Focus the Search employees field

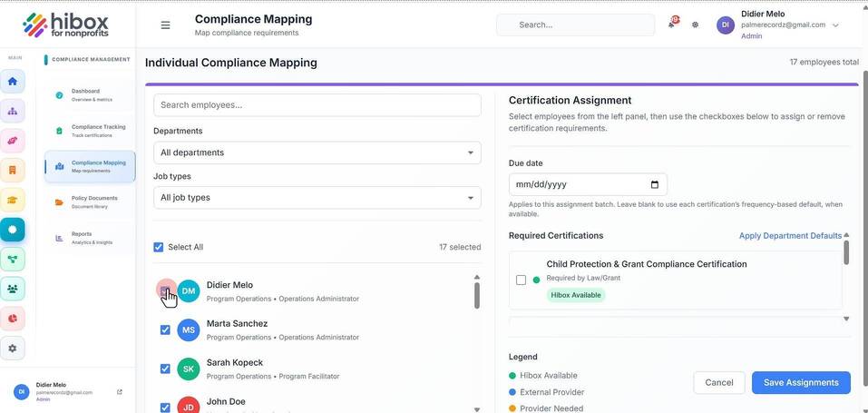317,105
